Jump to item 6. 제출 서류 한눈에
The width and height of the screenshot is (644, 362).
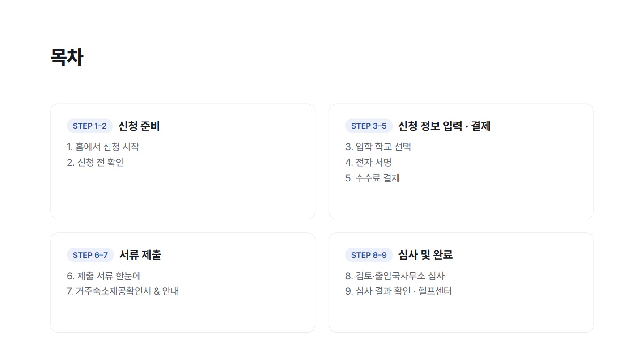pos(104,276)
